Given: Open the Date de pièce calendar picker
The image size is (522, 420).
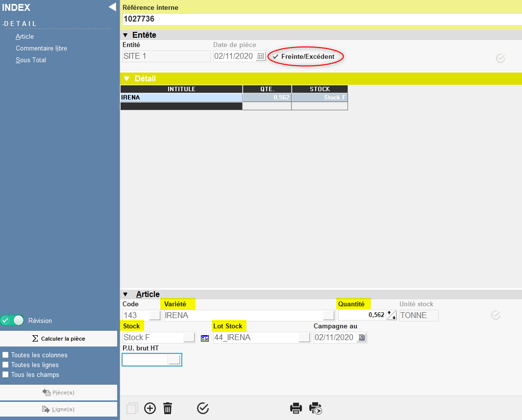Looking at the screenshot, I should click(261, 56).
